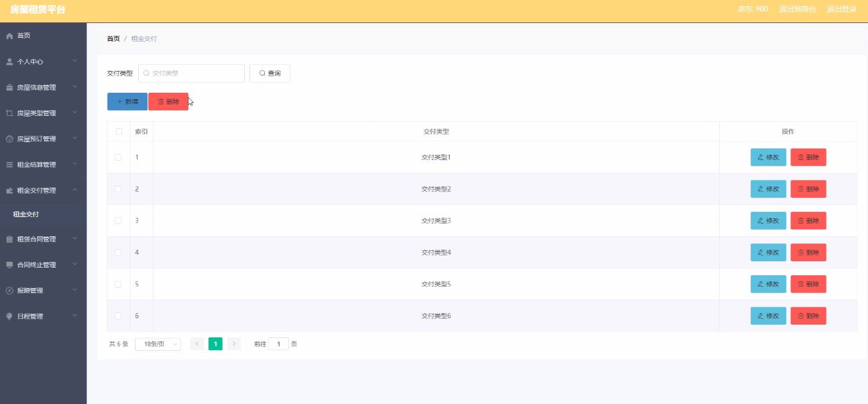
Task: Click 退出登录 in the top bar
Action: click(842, 9)
